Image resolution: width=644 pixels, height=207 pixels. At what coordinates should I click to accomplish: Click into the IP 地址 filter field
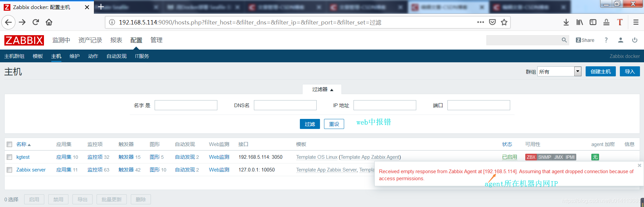point(384,105)
